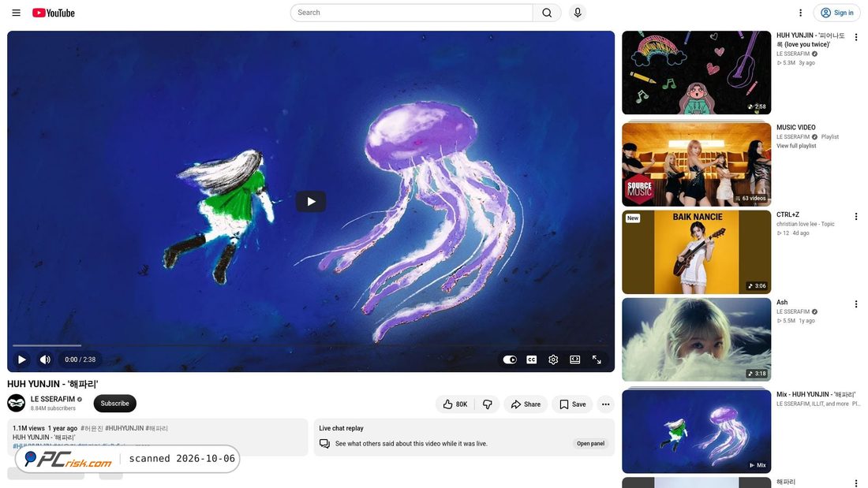
Task: Open options for 'love you twice' video
Action: pos(856,37)
